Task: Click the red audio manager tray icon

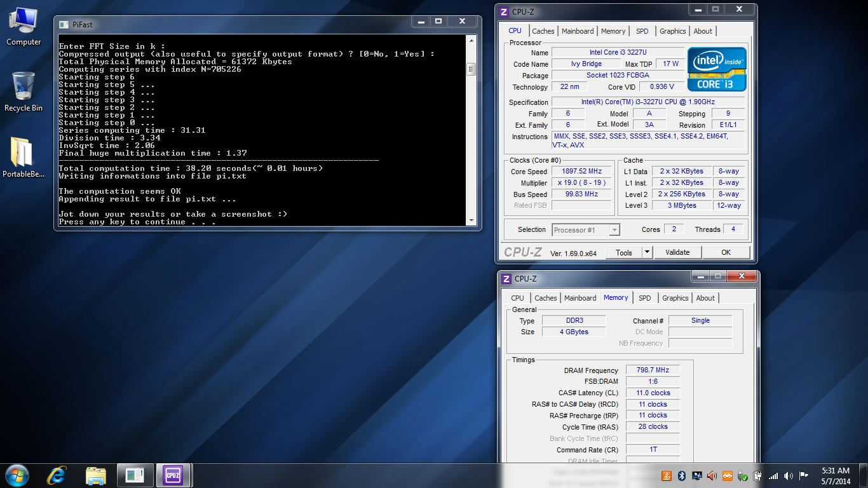Action: click(x=712, y=475)
